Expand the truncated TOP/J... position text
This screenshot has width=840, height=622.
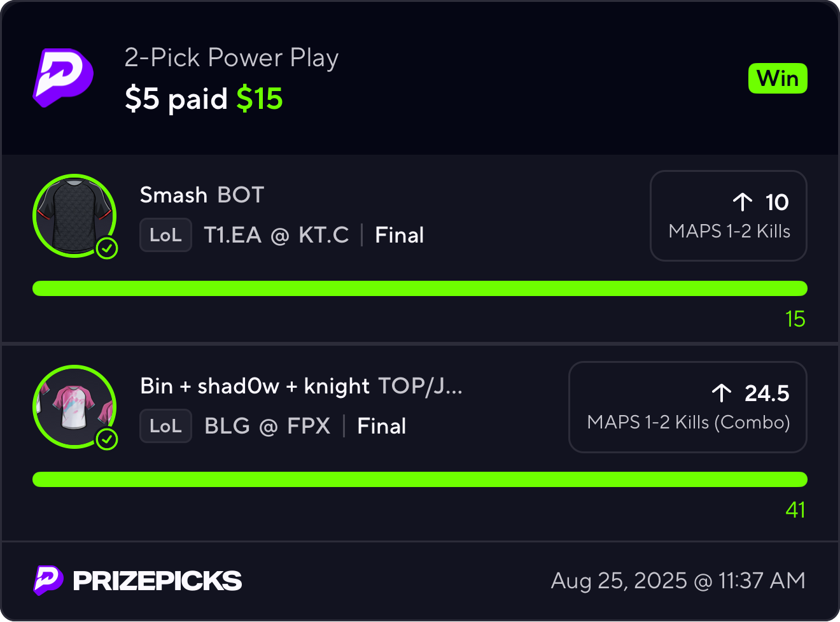click(420, 386)
